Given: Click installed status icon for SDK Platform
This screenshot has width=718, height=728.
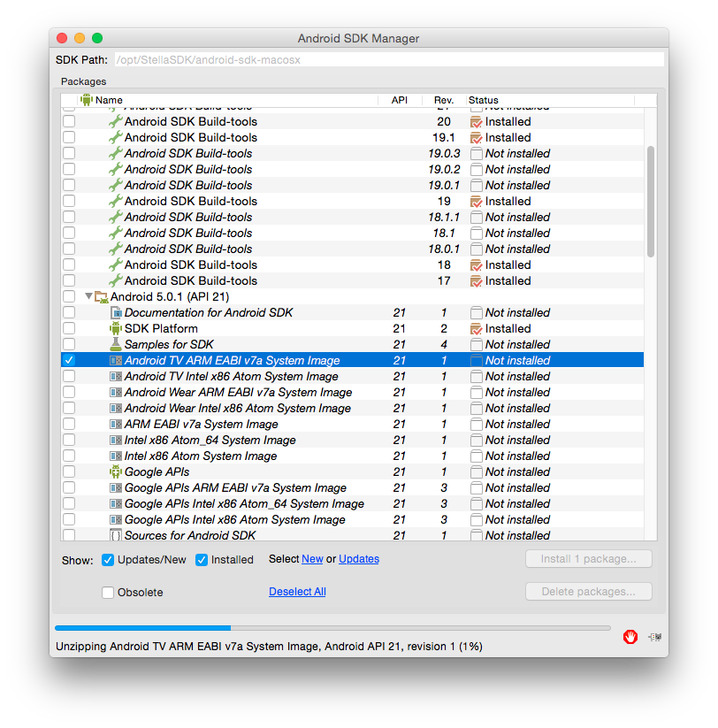Looking at the screenshot, I should click(476, 329).
